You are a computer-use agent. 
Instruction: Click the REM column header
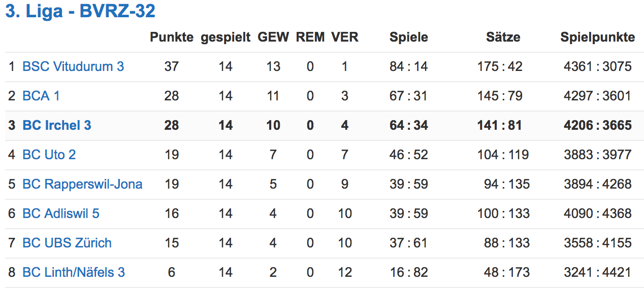[x=310, y=37]
